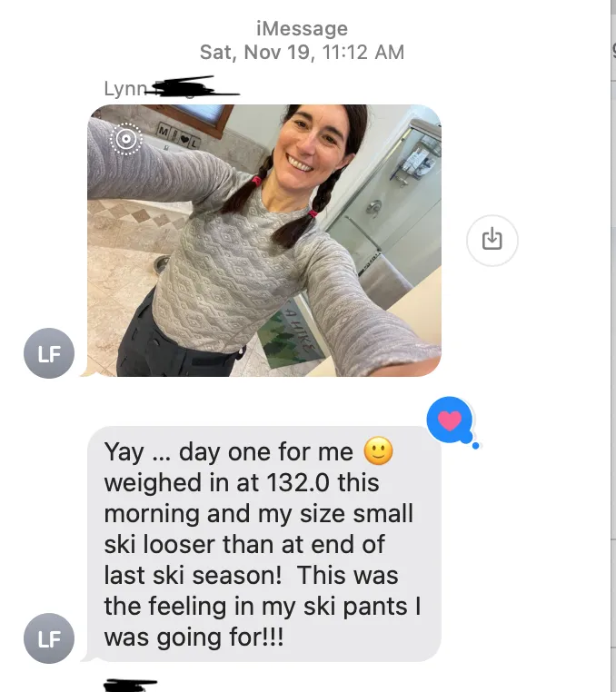Click the "was going for!!!" line of the message
This screenshot has width=616, height=692.
(194, 638)
